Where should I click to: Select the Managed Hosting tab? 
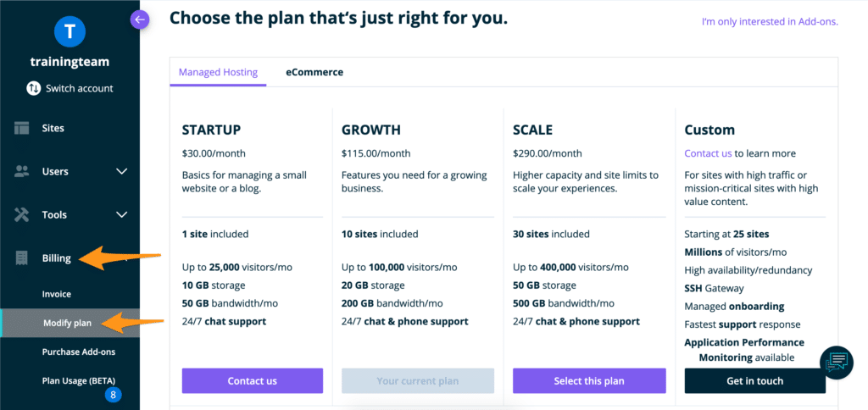218,72
